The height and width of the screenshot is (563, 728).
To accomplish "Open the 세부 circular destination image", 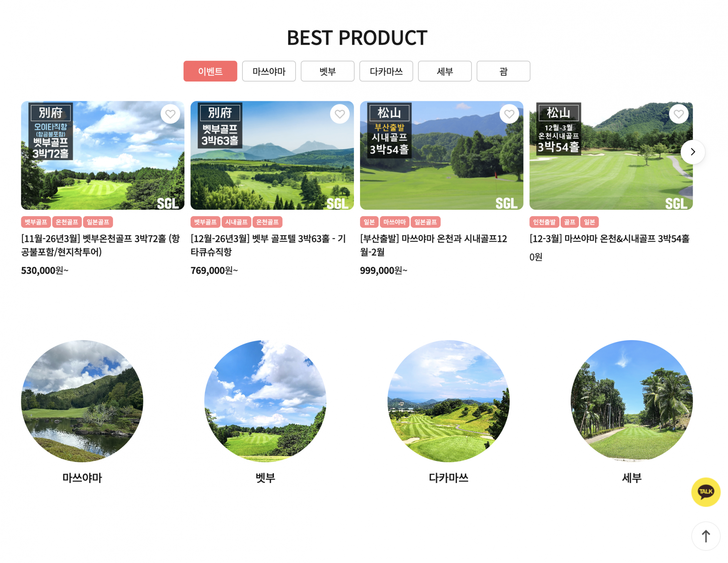I will [632, 401].
